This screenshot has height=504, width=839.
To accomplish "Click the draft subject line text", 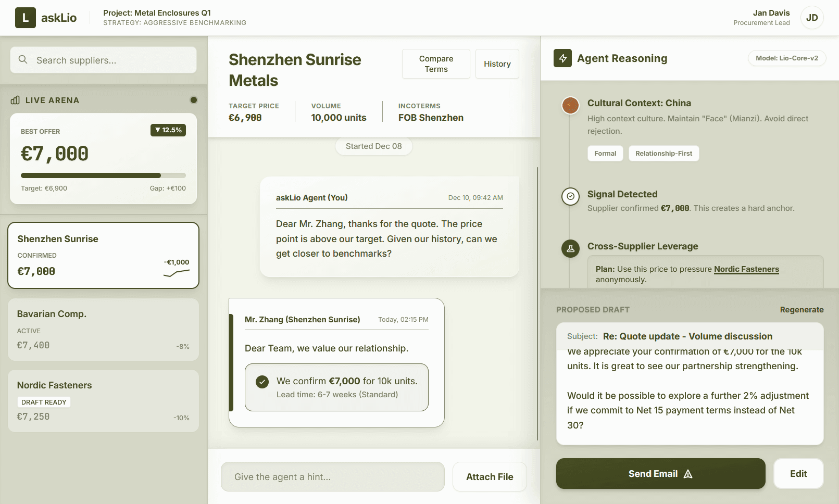I will tap(687, 336).
